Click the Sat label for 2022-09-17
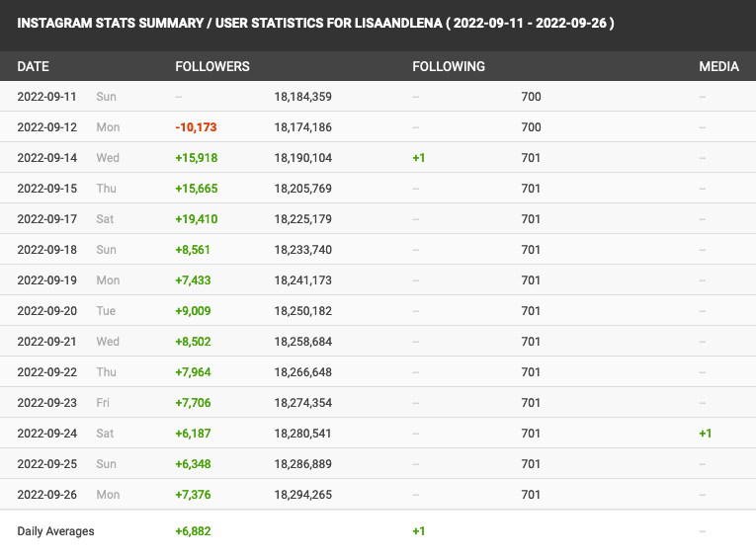Image resolution: width=756 pixels, height=557 pixels. click(105, 219)
